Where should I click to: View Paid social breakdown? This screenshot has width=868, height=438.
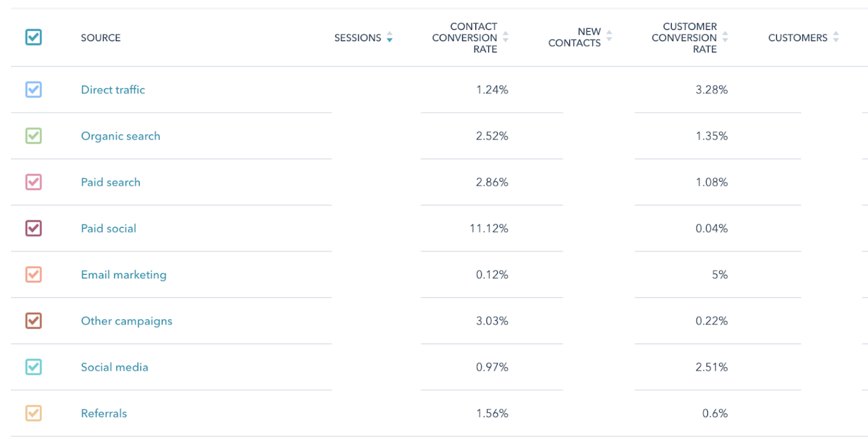coord(108,228)
